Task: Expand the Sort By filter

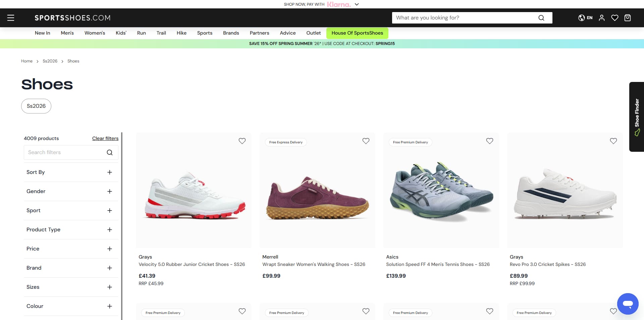Action: (71, 172)
